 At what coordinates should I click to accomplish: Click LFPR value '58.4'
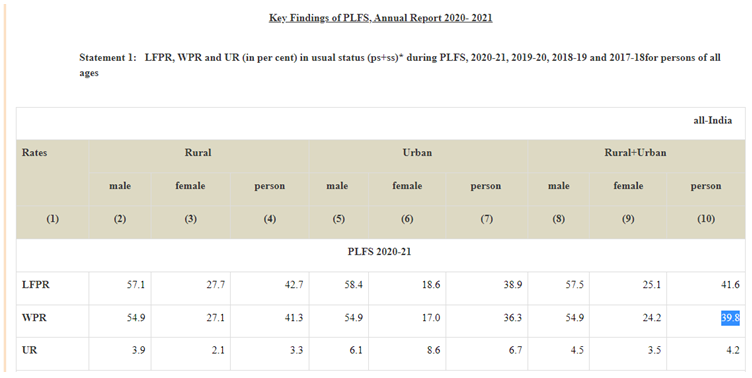point(353,285)
